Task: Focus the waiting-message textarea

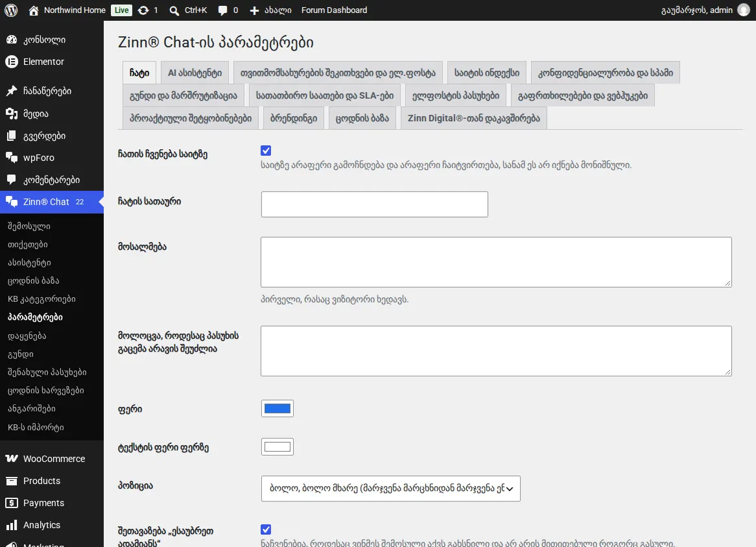Action: [x=496, y=351]
